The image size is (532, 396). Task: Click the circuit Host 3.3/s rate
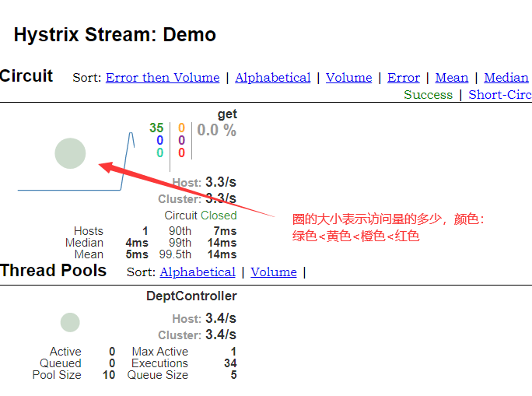click(221, 182)
